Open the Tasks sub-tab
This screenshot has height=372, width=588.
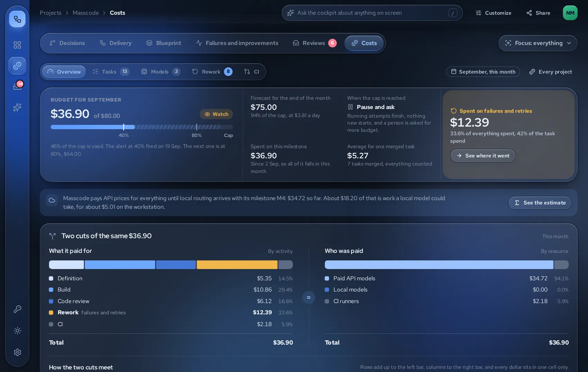pyautogui.click(x=110, y=72)
